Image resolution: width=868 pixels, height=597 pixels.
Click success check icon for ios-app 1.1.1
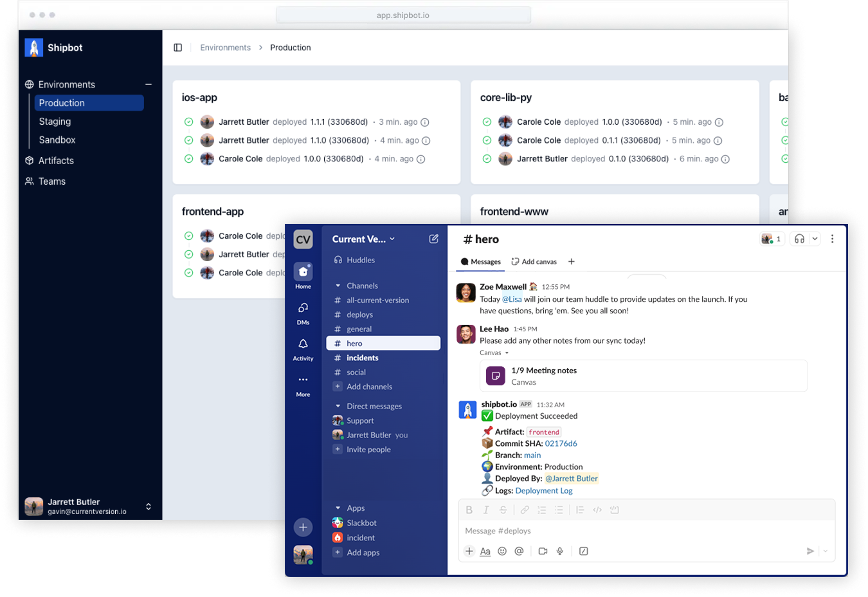coord(188,122)
